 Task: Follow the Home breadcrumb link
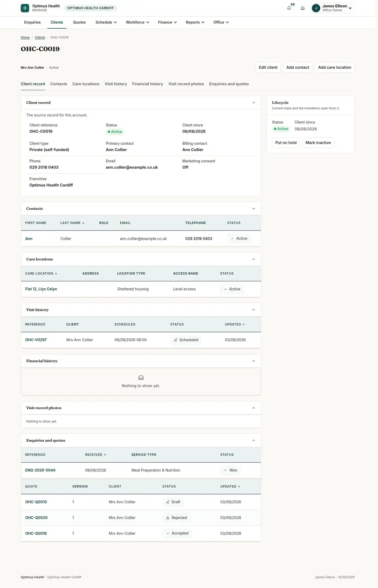pyautogui.click(x=25, y=37)
